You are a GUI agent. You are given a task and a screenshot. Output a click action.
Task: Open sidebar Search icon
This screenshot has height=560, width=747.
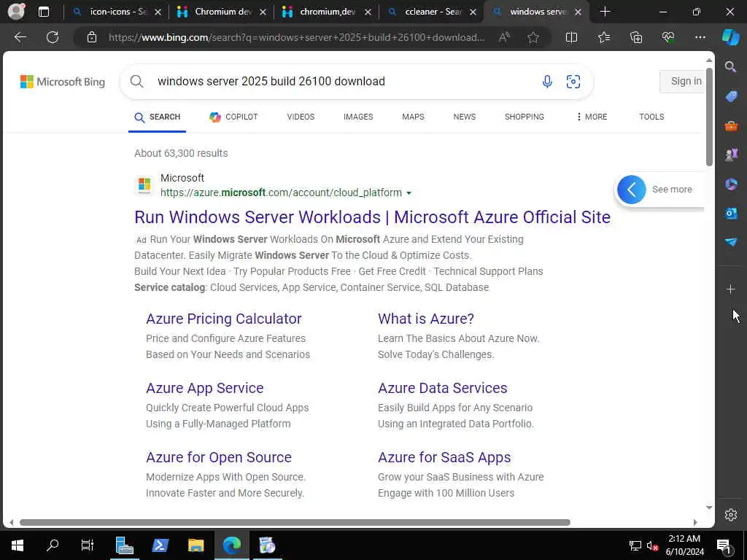pyautogui.click(x=730, y=66)
